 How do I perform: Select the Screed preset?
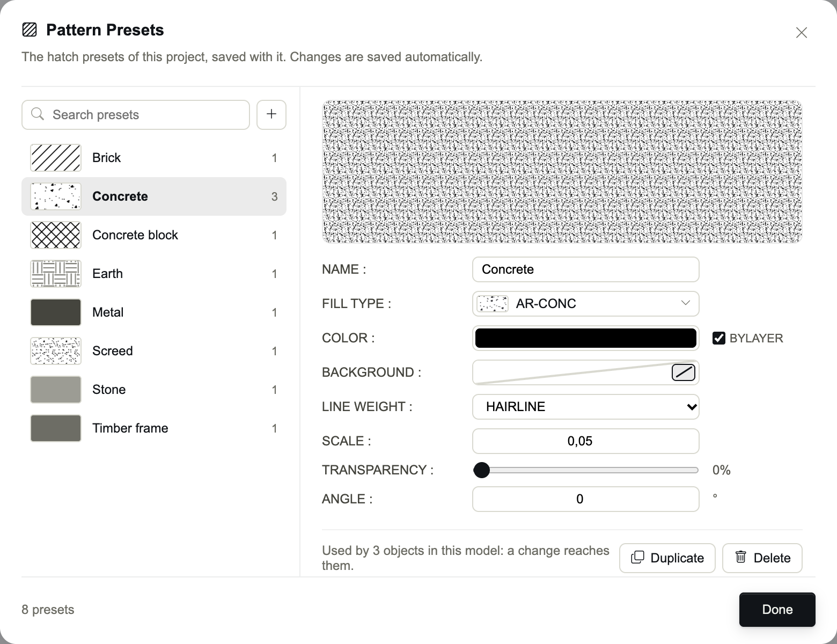click(154, 351)
